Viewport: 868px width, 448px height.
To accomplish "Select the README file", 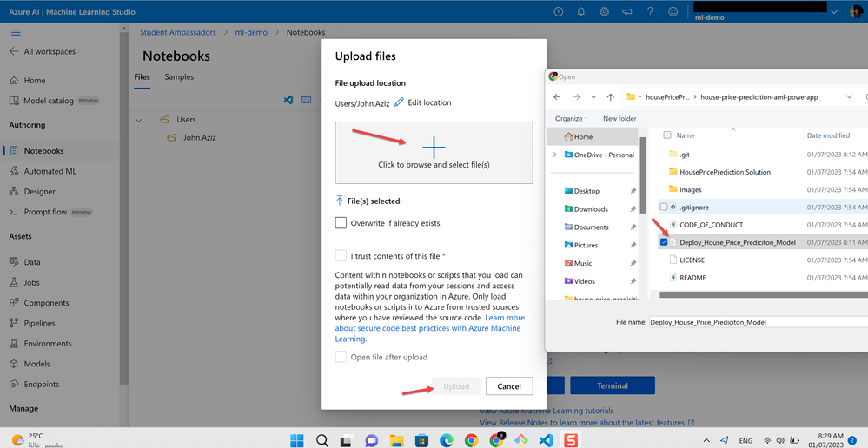I will (x=692, y=278).
